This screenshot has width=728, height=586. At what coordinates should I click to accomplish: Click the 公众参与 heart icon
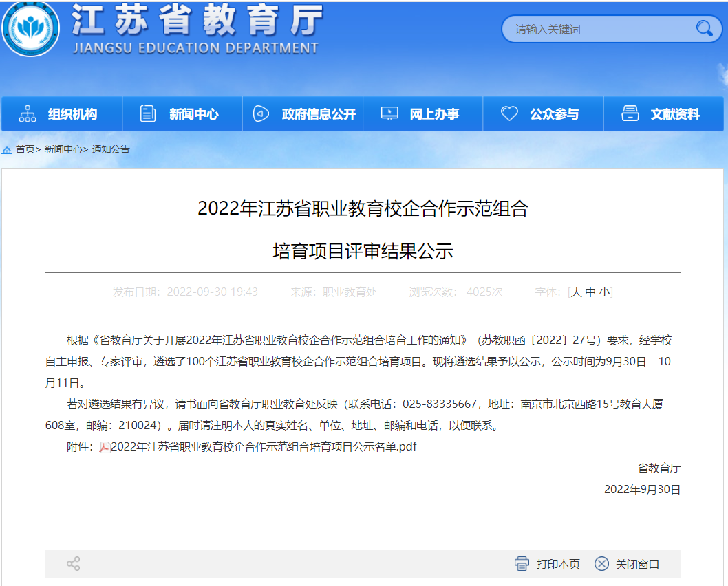(x=509, y=114)
